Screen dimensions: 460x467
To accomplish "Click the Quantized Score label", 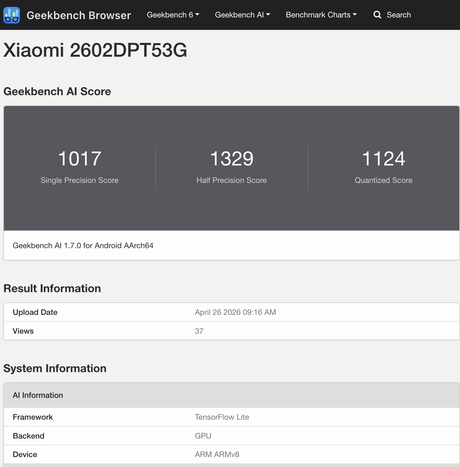I will point(384,180).
